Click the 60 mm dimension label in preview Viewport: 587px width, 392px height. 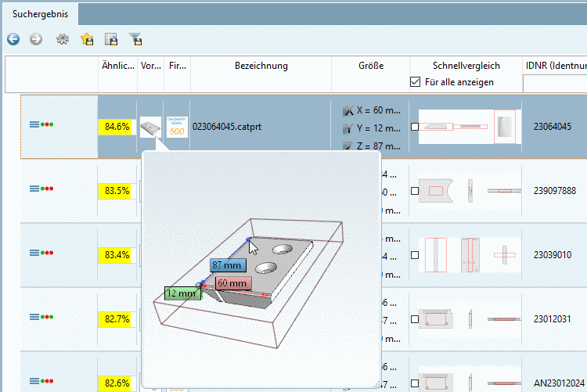(x=233, y=283)
